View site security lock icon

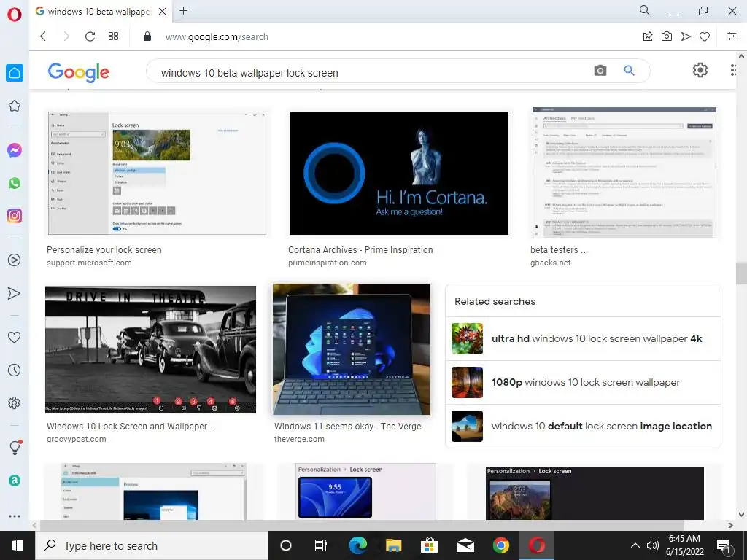[x=147, y=36]
